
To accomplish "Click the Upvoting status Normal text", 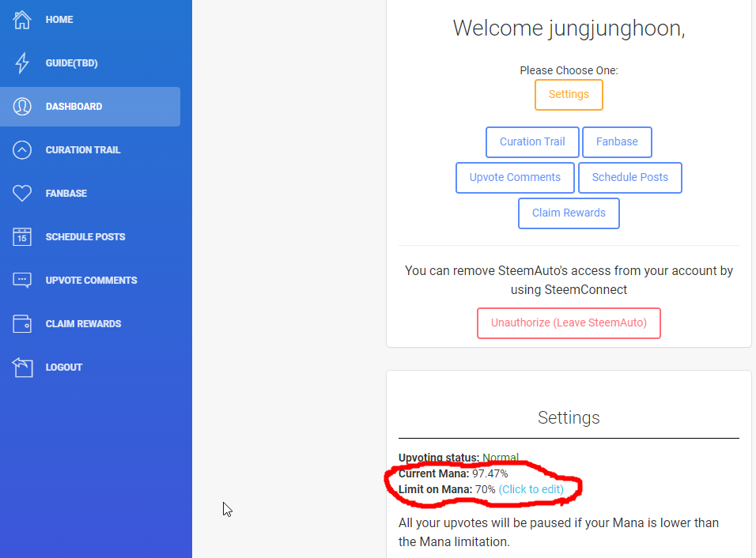I will [x=459, y=458].
